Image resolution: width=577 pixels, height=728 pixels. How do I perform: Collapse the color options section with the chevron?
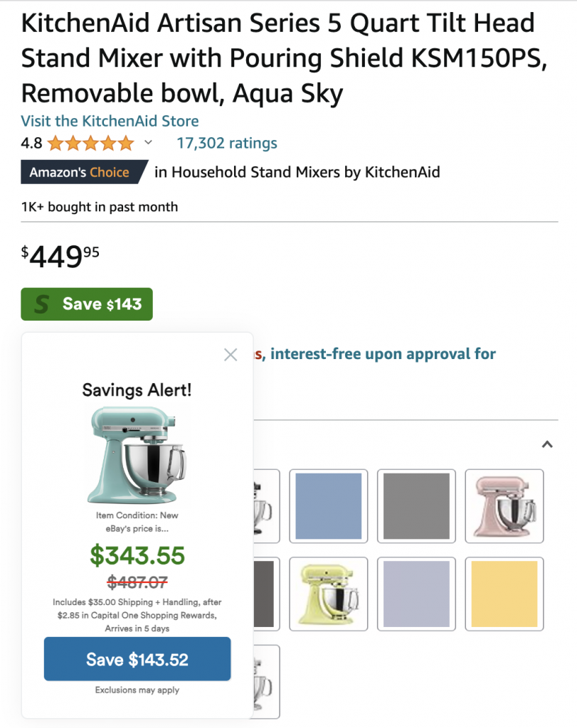click(x=546, y=444)
